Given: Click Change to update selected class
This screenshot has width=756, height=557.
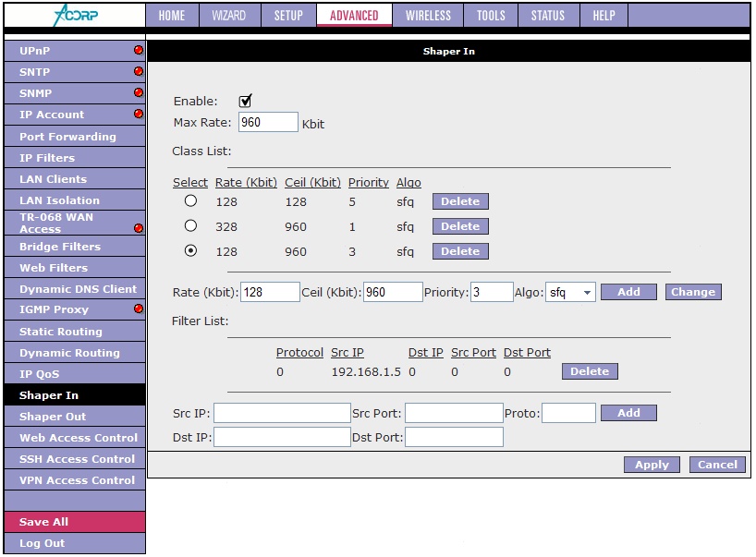Looking at the screenshot, I should click(693, 292).
